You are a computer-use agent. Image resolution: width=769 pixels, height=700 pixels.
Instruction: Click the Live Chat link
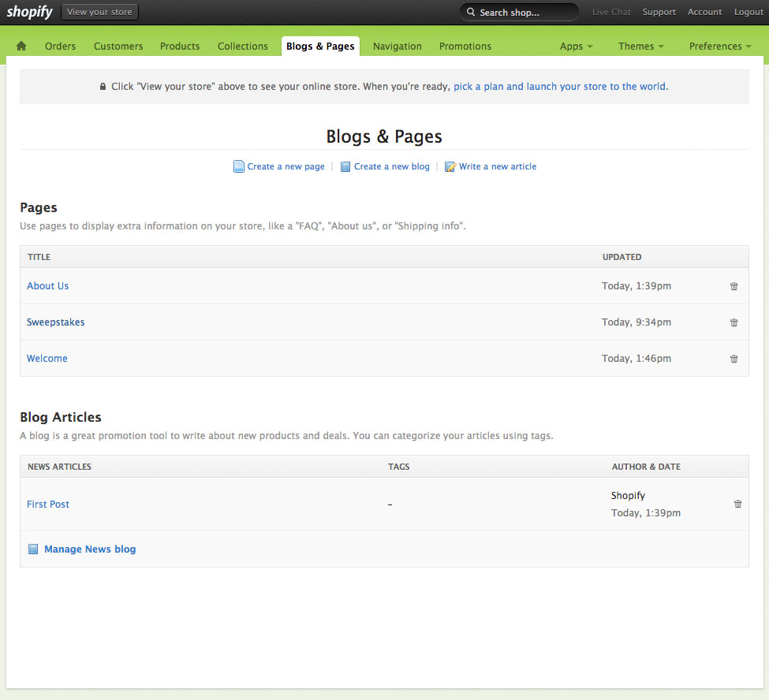click(611, 12)
